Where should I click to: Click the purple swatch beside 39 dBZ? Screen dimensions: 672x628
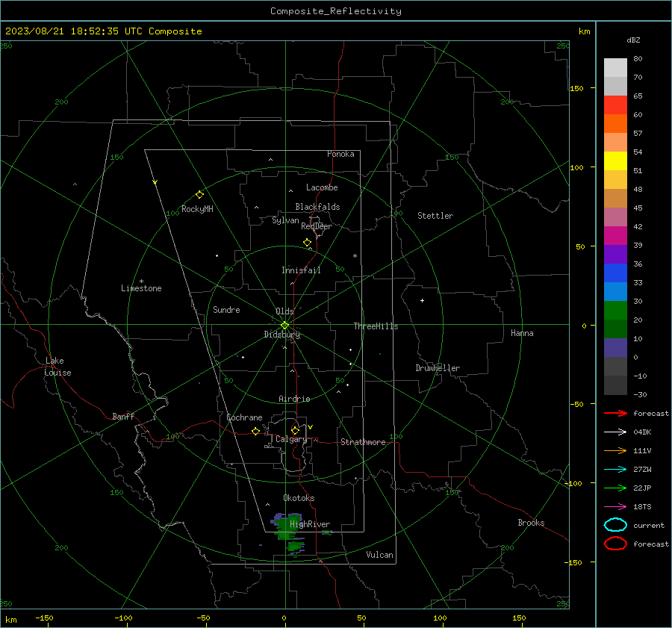click(615, 254)
